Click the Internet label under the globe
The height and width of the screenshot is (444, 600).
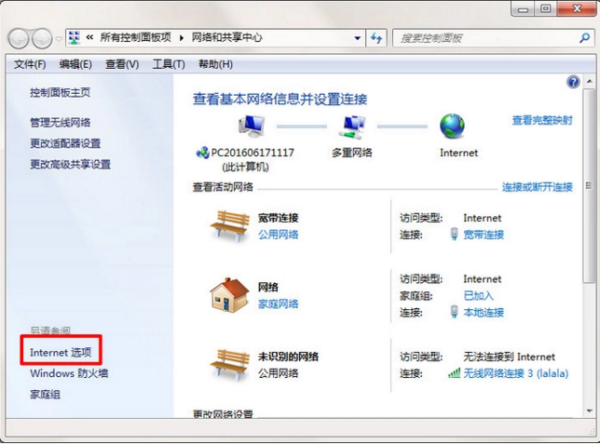[459, 153]
